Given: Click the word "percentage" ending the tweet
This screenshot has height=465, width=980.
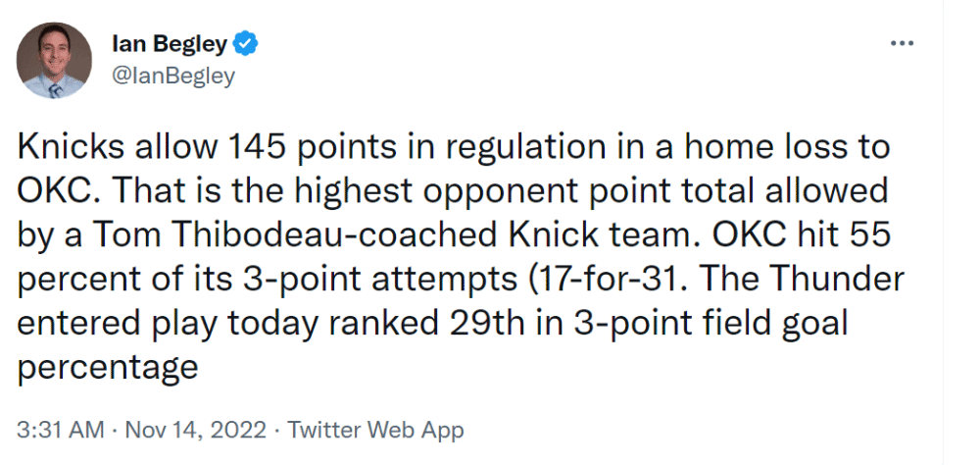Looking at the screenshot, I should pos(108,369).
